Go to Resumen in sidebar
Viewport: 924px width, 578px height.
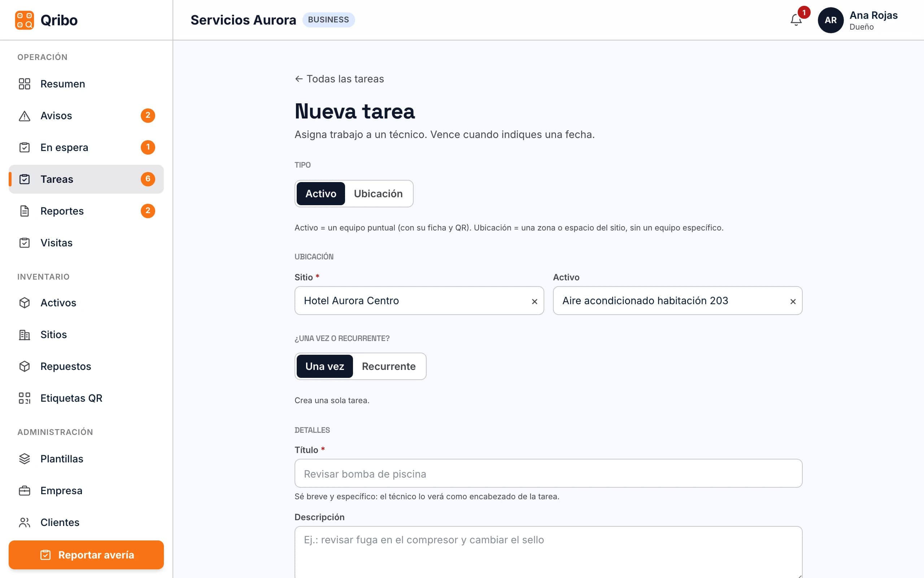pos(86,84)
